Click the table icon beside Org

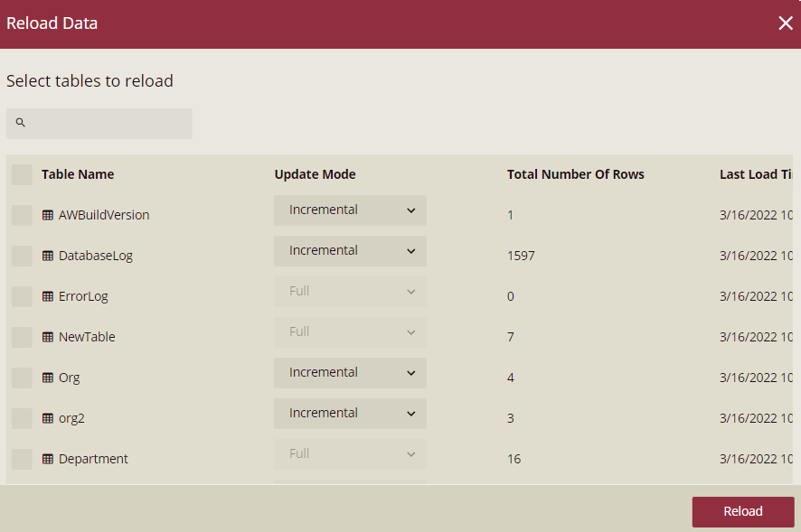tap(46, 378)
